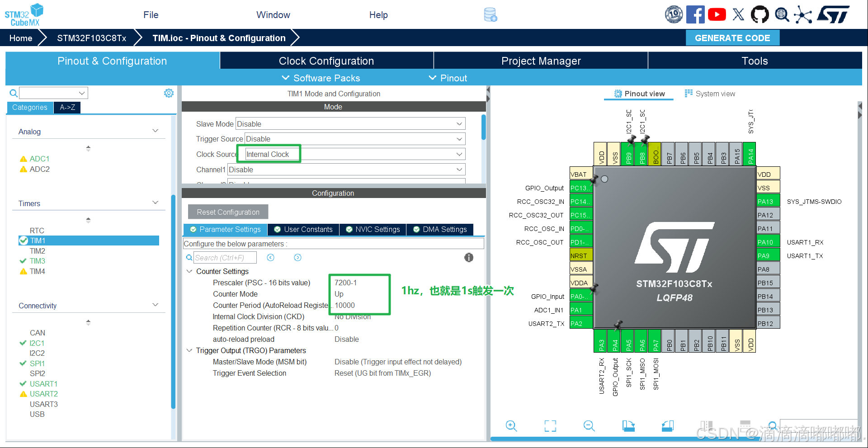The image size is (868, 448).
Task: Click the STM32F103C8Tx breadcrumb
Action: tap(92, 38)
